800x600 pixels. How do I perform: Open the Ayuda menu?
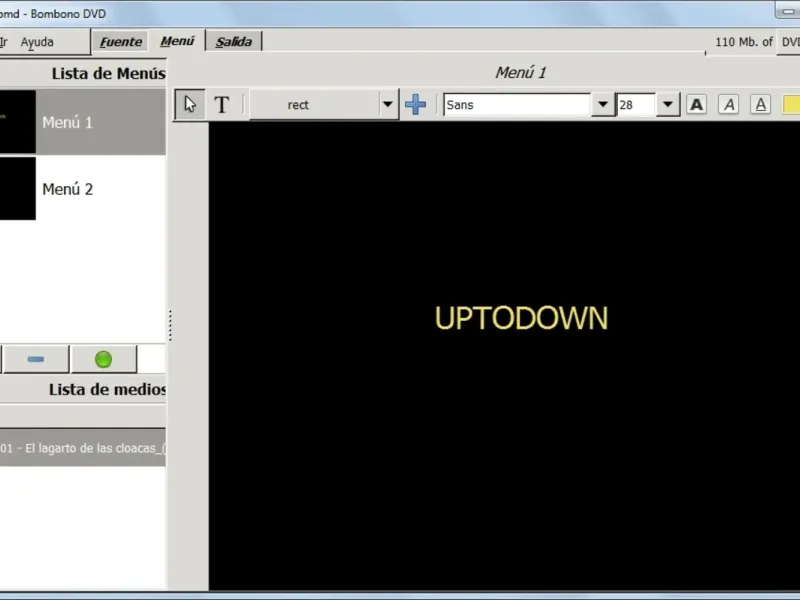click(x=37, y=42)
